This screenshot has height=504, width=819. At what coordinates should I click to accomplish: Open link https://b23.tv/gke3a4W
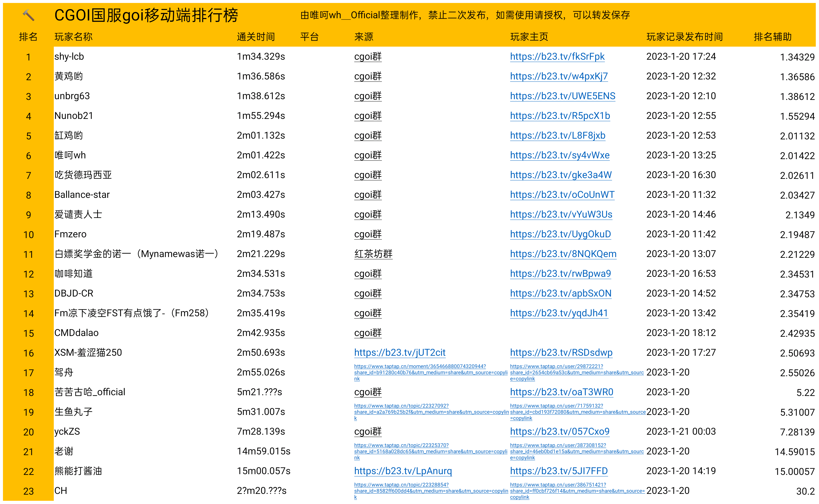pyautogui.click(x=561, y=175)
